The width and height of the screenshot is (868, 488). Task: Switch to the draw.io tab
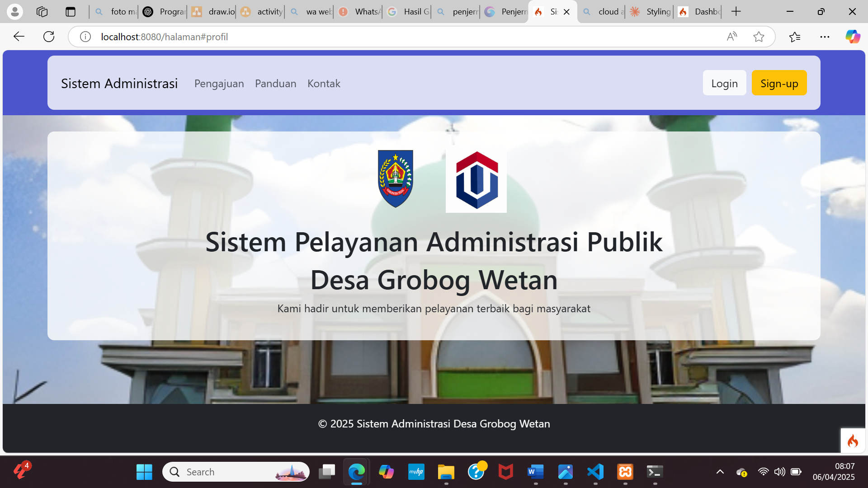coord(213,12)
